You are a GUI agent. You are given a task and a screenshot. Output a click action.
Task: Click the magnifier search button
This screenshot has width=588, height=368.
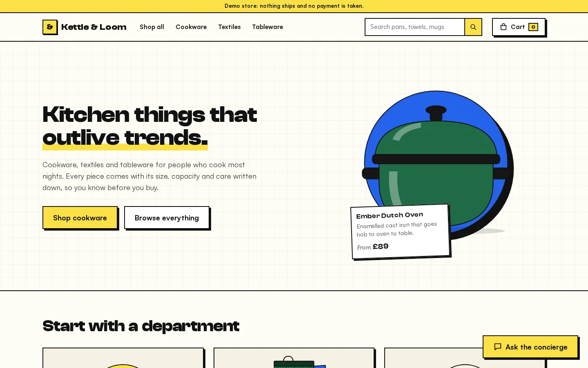[x=473, y=27]
